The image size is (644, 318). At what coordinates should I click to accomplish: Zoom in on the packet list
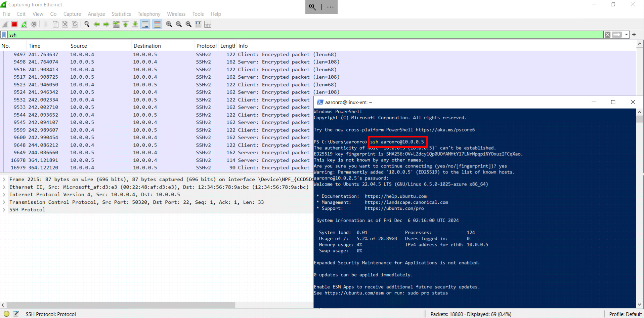[x=169, y=24]
